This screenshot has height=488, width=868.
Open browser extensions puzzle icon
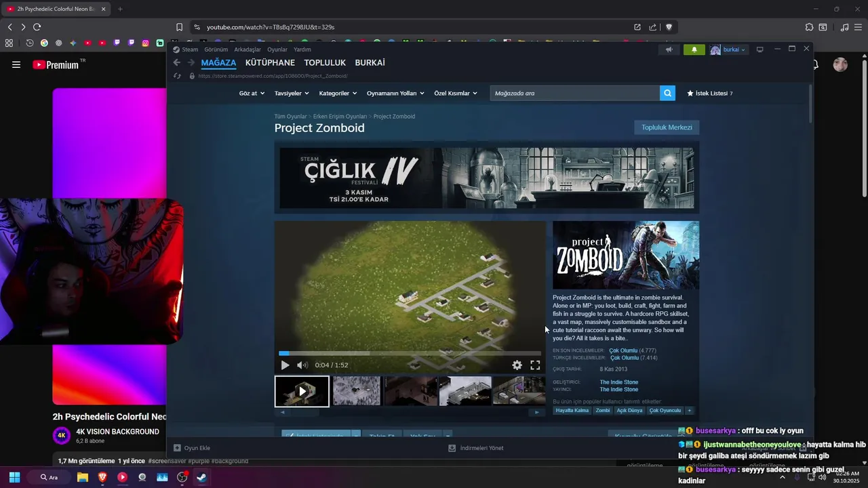[809, 27]
